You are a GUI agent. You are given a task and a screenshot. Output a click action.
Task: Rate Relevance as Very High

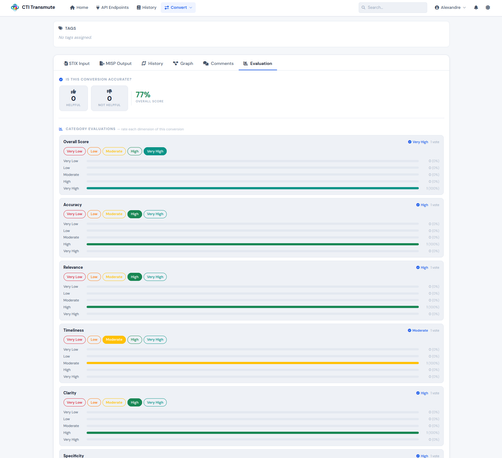tap(155, 277)
